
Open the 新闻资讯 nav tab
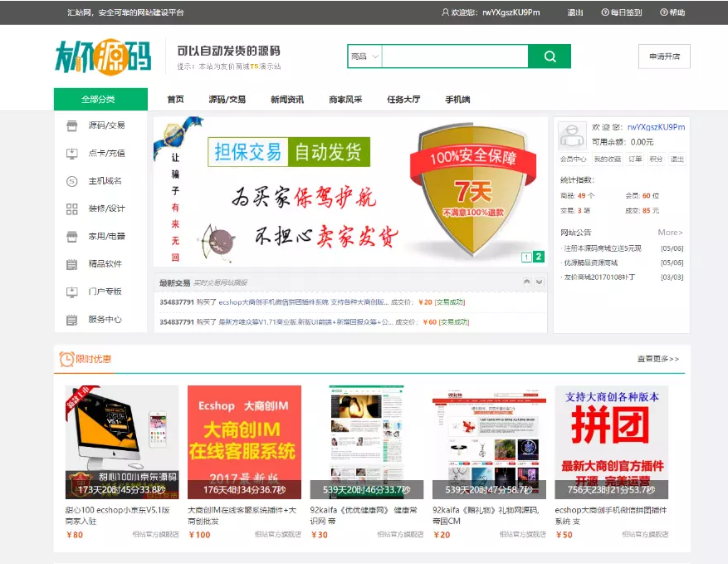tap(287, 99)
